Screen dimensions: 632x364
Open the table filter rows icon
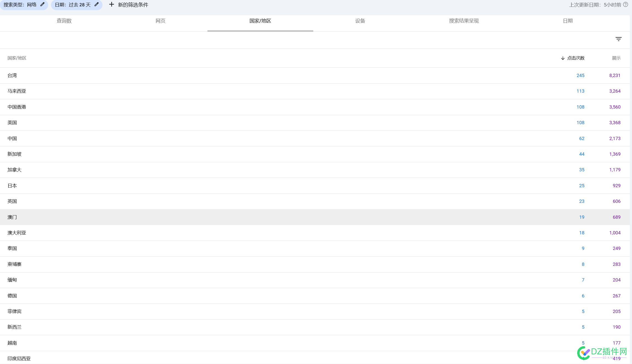point(619,39)
